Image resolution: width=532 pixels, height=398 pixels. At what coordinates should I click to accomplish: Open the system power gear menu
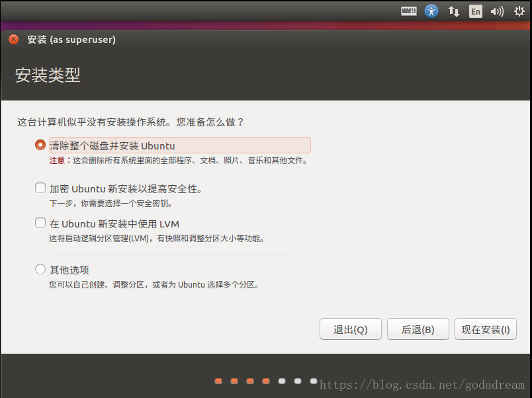pyautogui.click(x=519, y=11)
